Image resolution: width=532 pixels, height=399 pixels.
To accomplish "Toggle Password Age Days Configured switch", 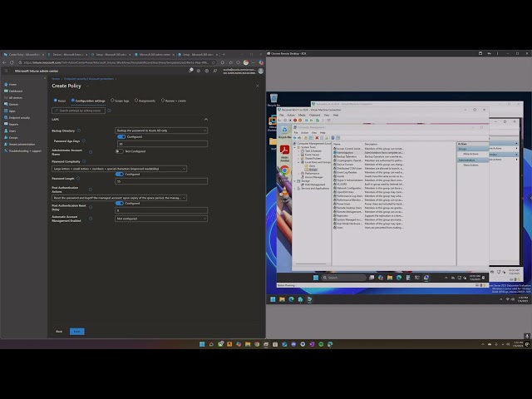I will coord(121,136).
